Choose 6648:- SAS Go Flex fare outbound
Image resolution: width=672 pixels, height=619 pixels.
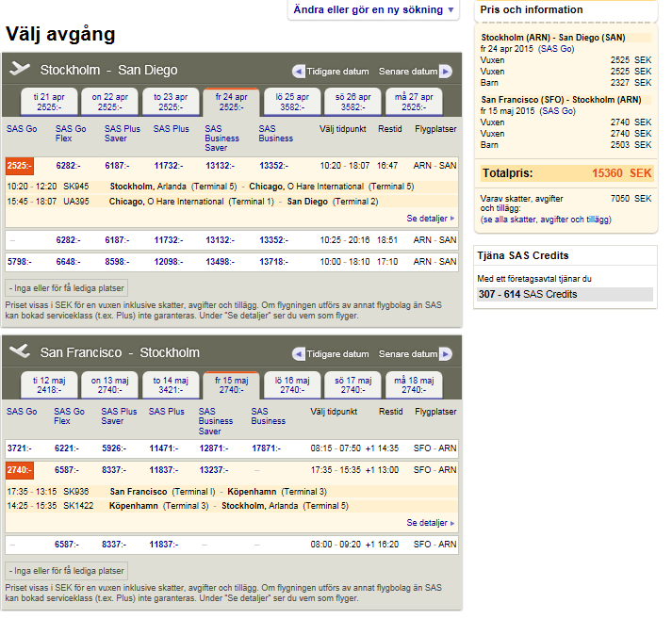tap(68, 262)
